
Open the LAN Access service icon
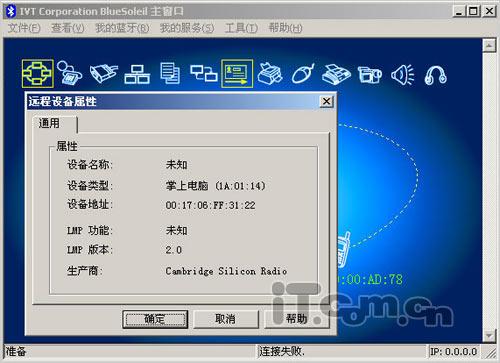click(137, 74)
